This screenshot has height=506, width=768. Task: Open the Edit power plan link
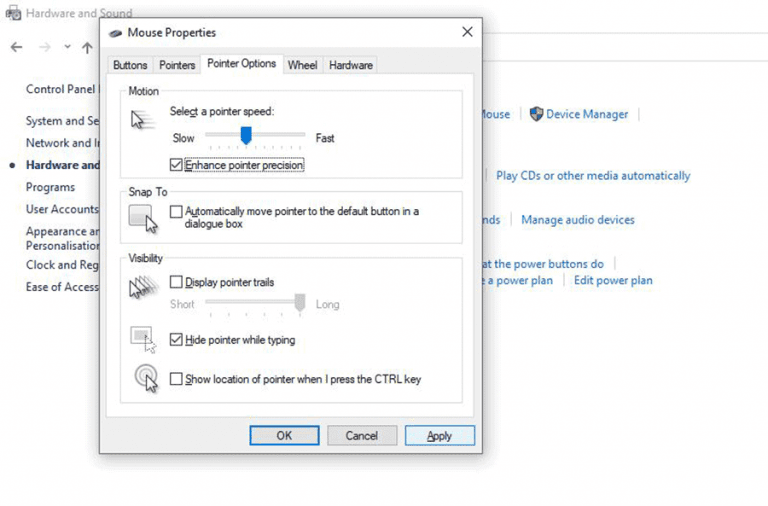coord(613,281)
